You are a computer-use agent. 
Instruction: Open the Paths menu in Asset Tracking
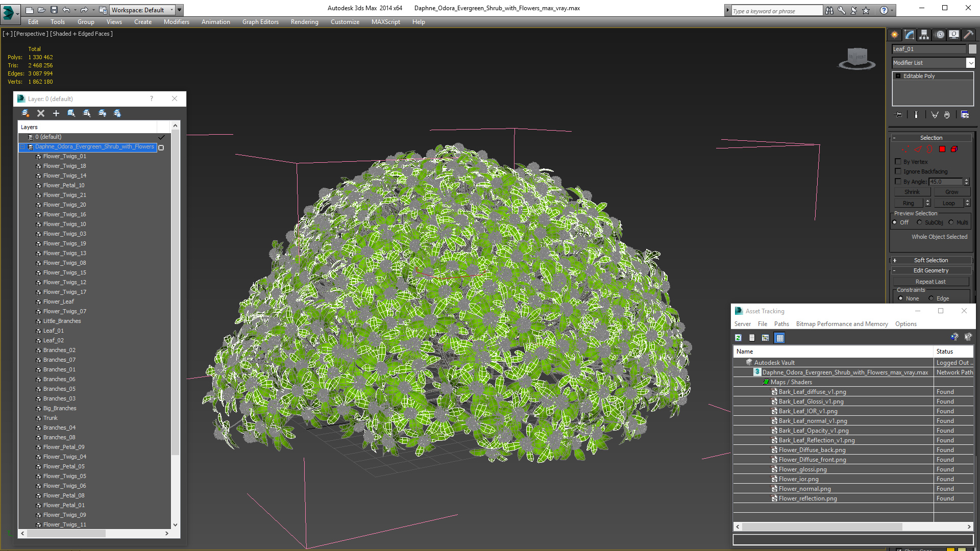(781, 324)
